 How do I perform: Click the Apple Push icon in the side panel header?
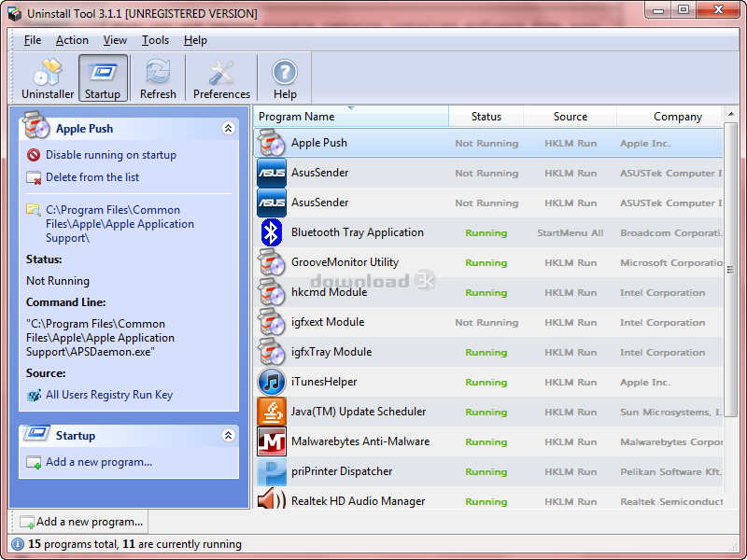pos(36,125)
